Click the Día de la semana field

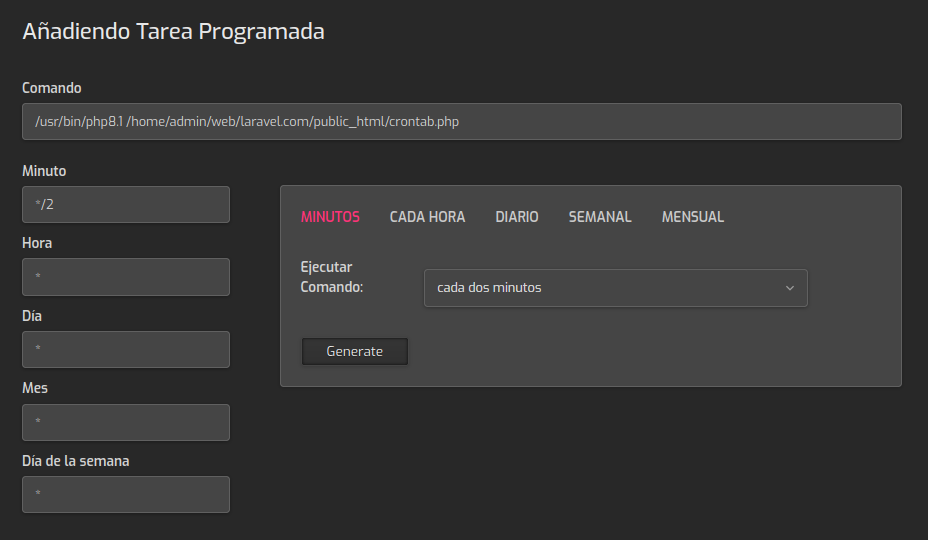coord(125,494)
